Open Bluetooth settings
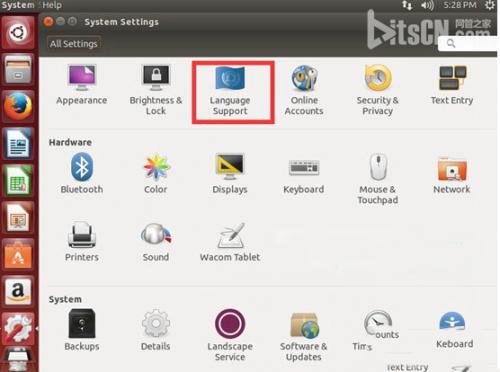The width and height of the screenshot is (500, 372). coord(82,173)
